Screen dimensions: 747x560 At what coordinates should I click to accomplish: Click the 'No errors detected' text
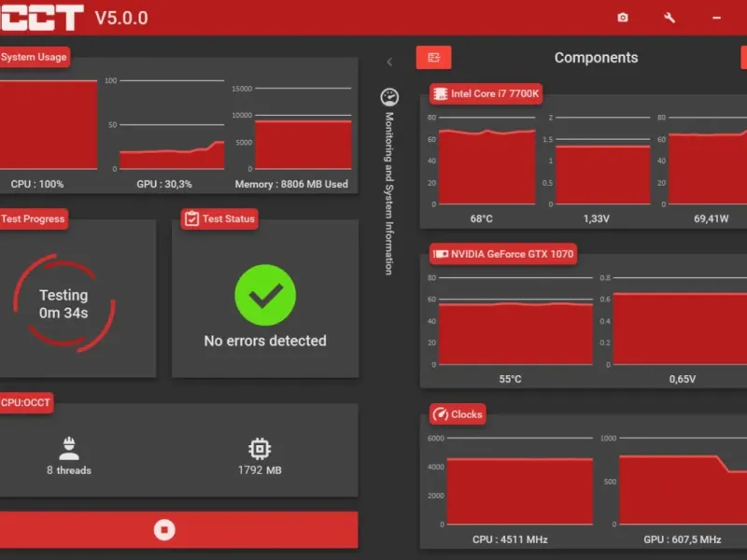pyautogui.click(x=265, y=341)
